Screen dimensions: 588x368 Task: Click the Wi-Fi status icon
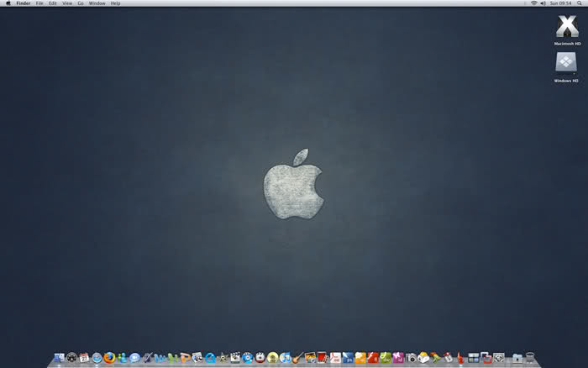[533, 3]
